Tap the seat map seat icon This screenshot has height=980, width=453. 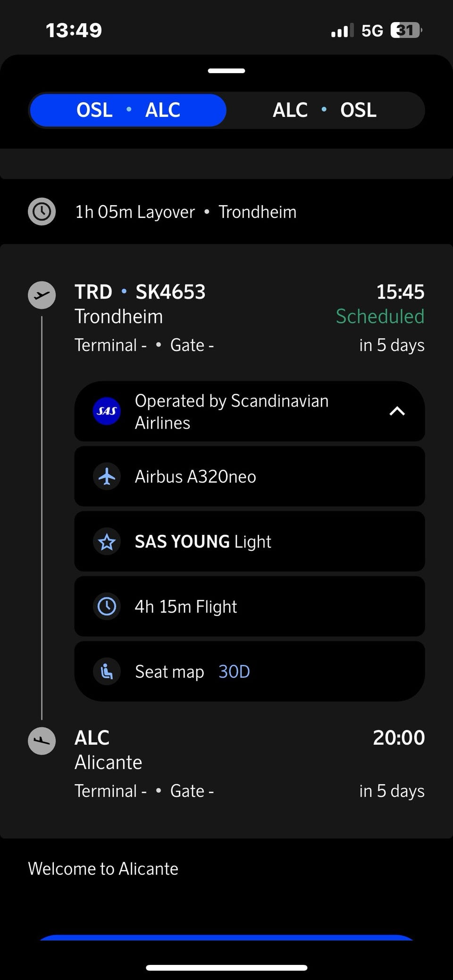click(x=107, y=672)
